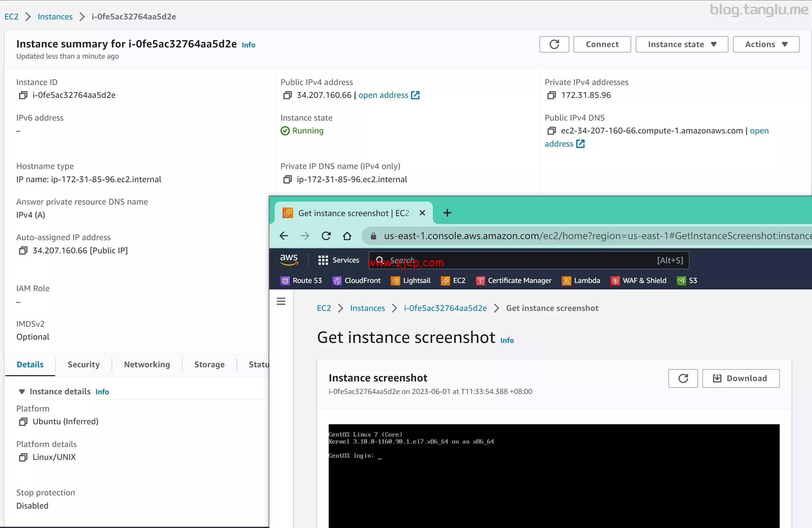812x528 pixels.
Task: Open Lightsail bookmark shortcut
Action: coord(410,281)
